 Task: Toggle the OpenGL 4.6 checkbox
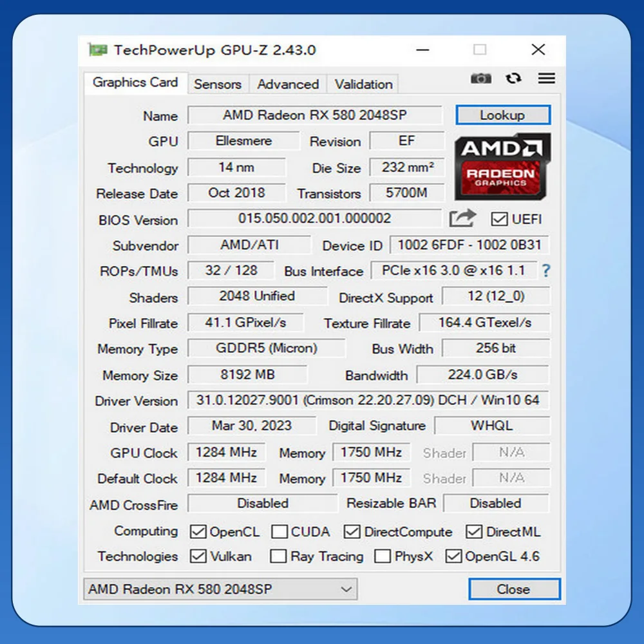(x=453, y=556)
